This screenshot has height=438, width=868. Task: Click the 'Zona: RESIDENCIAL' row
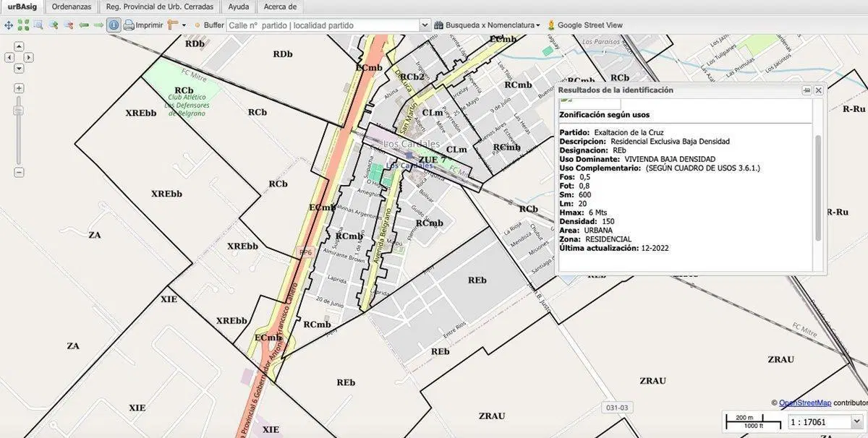(x=595, y=239)
